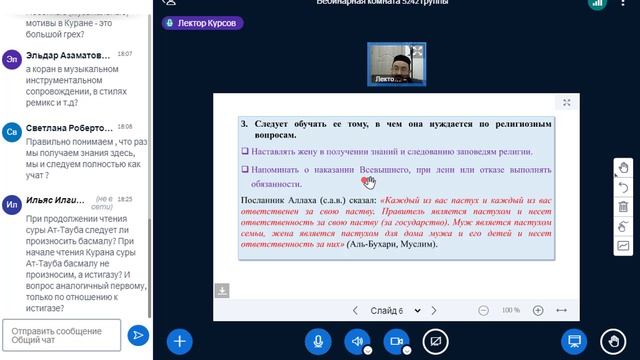Go to the previous slide arrow
The width and height of the screenshot is (640, 360).
click(355, 311)
